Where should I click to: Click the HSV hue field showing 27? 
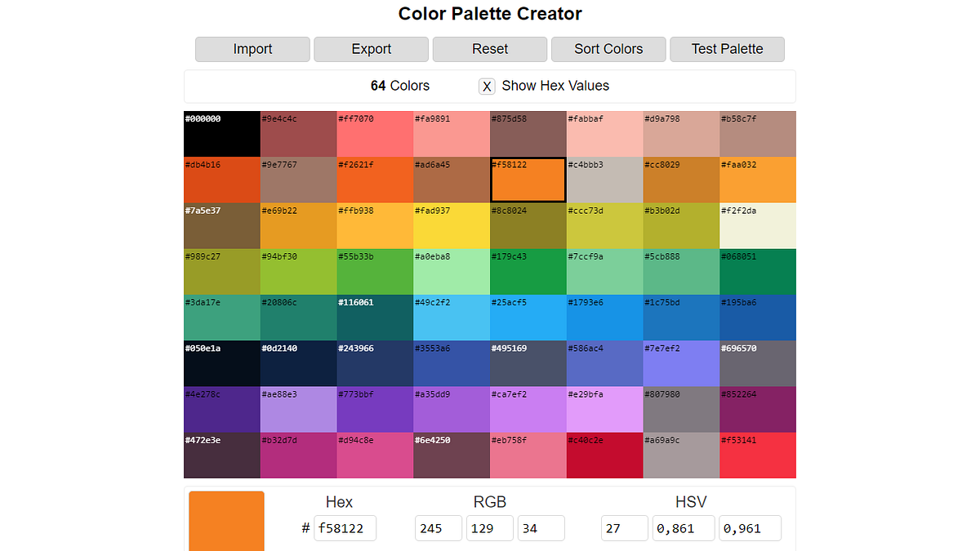click(x=624, y=528)
